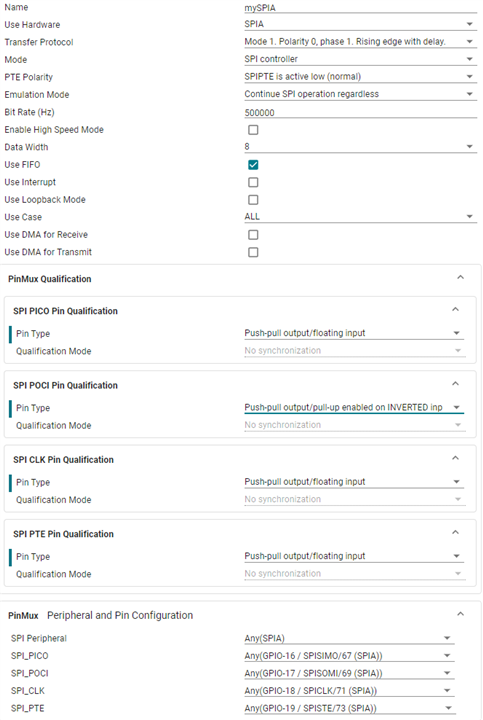483x720 pixels.
Task: Open the Use Hardware SPIA dropdown
Action: (360, 24)
